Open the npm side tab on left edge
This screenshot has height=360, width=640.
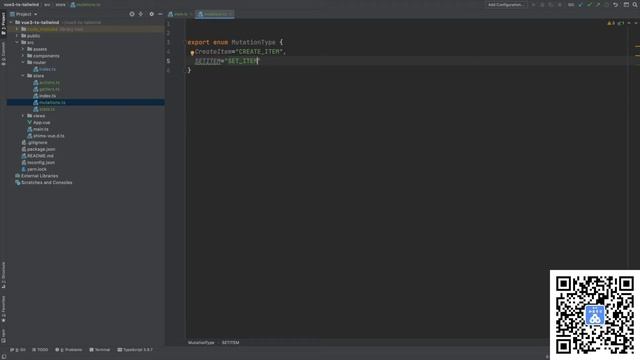[x=3, y=336]
